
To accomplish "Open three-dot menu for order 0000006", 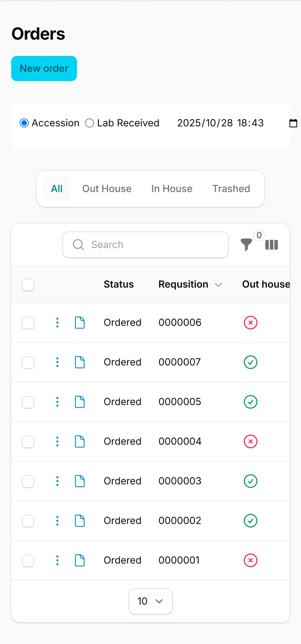I will (x=57, y=323).
